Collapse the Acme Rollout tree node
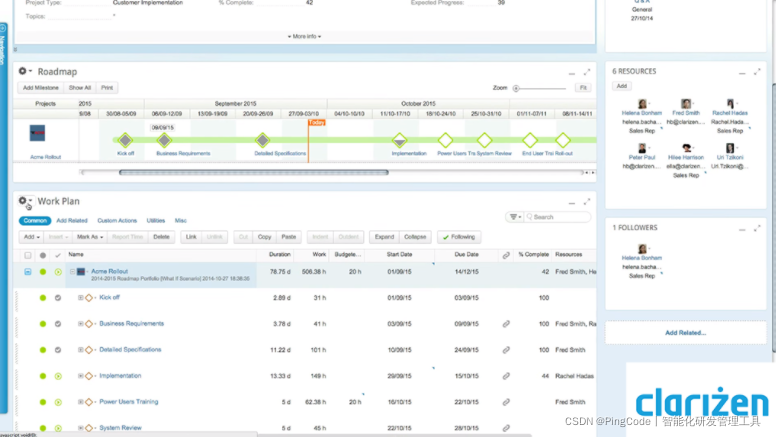 tap(72, 271)
